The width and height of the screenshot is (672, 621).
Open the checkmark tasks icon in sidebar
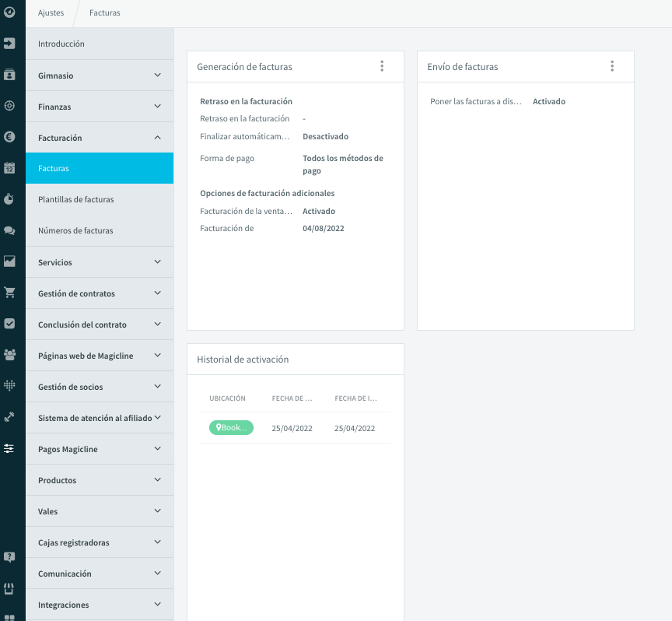[x=9, y=324]
